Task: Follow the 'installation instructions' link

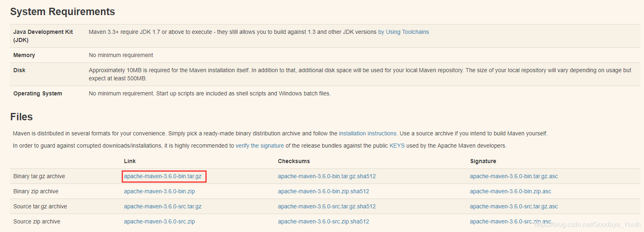Action: click(368, 133)
